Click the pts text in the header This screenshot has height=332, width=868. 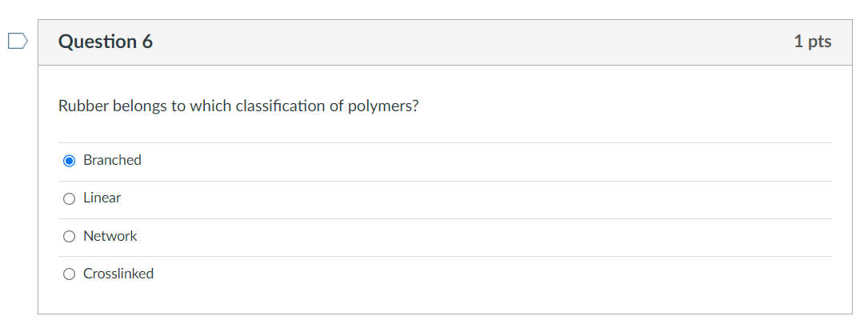[819, 42]
